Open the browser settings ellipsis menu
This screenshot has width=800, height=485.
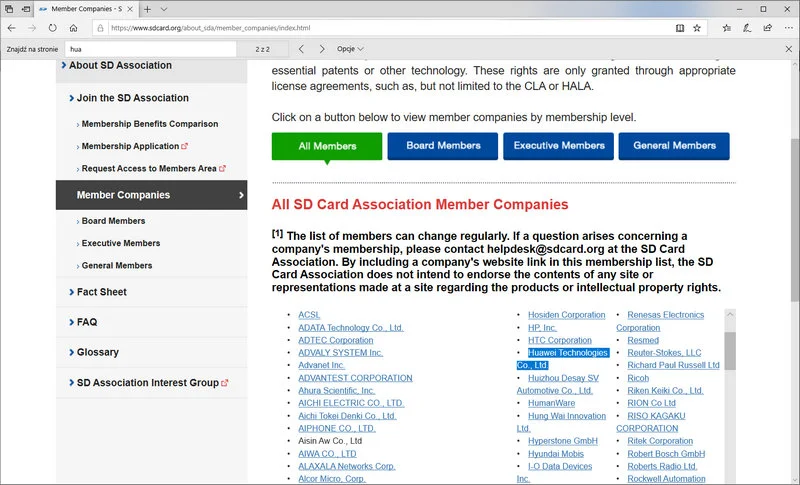point(786,28)
